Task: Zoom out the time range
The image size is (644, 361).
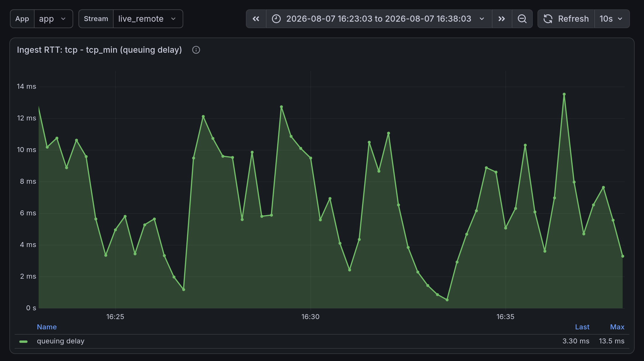Action: [x=522, y=19]
